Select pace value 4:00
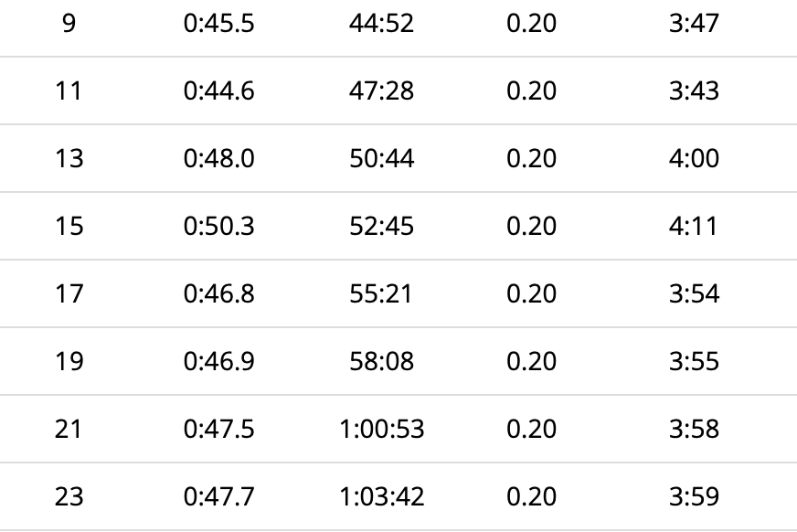This screenshot has height=532, width=797. tap(694, 158)
